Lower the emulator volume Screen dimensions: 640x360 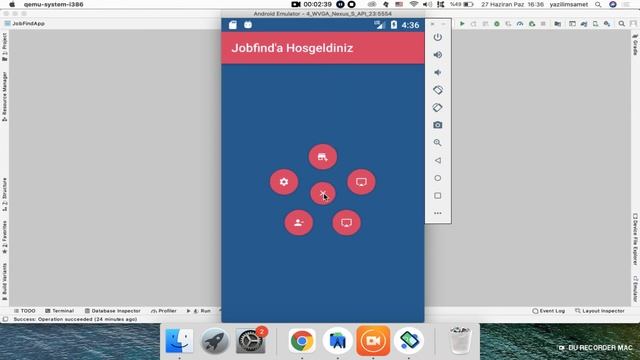tap(438, 72)
